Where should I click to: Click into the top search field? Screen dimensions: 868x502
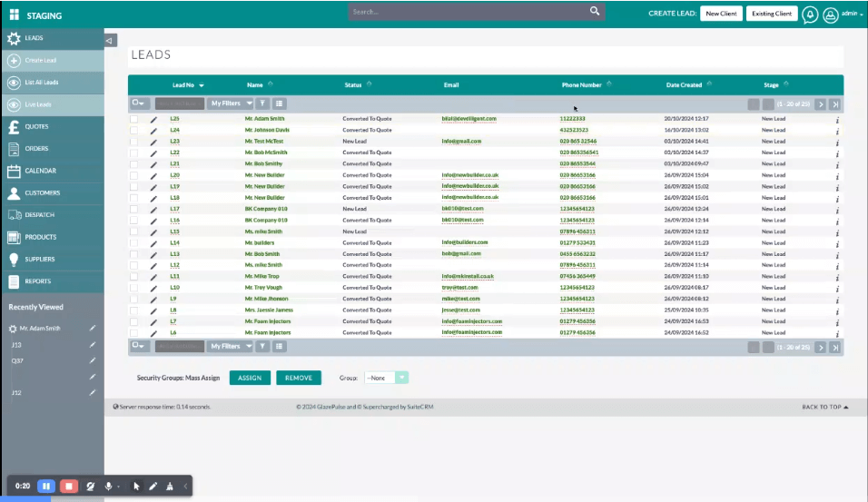pos(468,12)
